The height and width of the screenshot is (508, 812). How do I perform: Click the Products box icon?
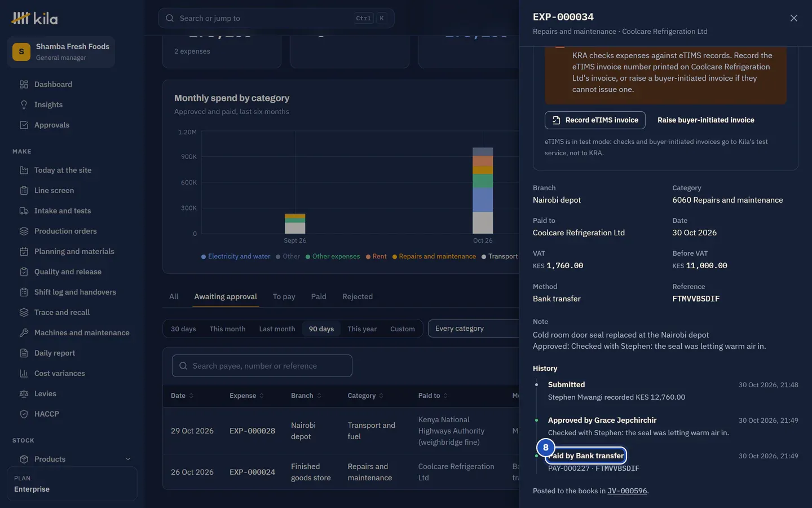coord(24,459)
